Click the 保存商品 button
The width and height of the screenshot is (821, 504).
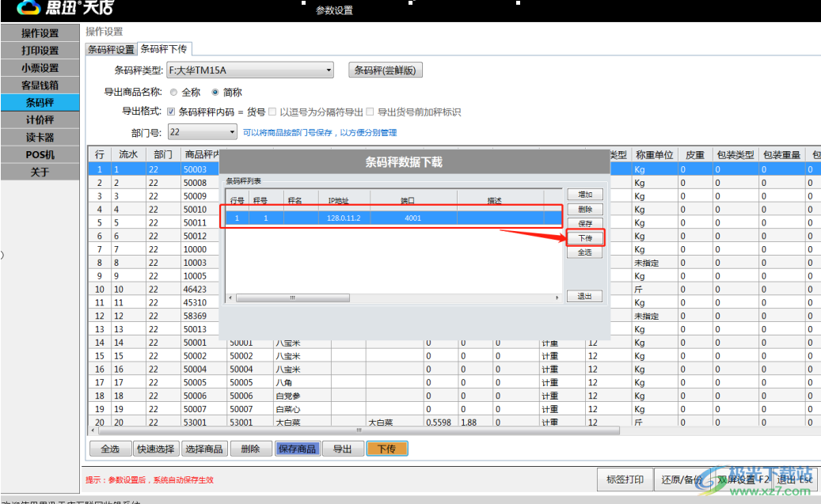point(298,449)
